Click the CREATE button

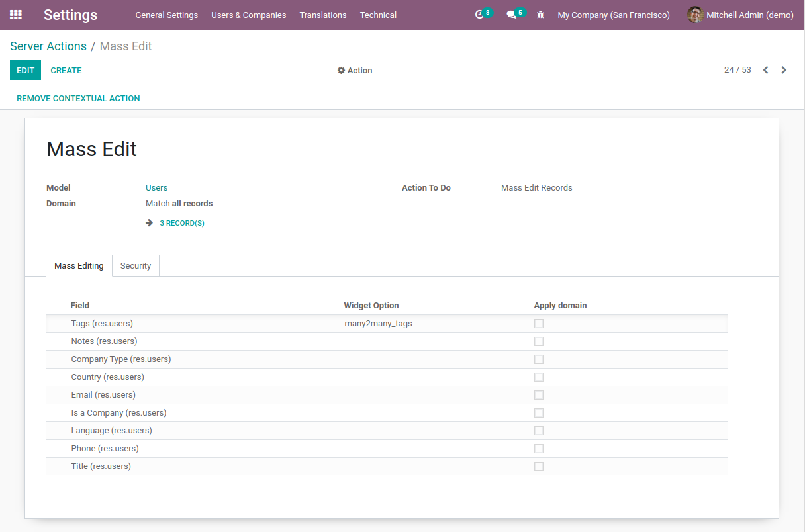click(x=66, y=70)
